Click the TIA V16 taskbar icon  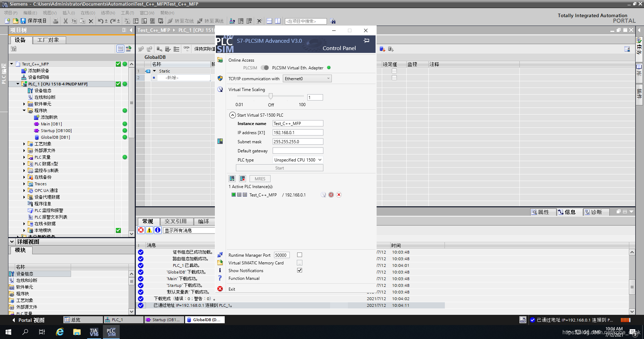tap(94, 332)
